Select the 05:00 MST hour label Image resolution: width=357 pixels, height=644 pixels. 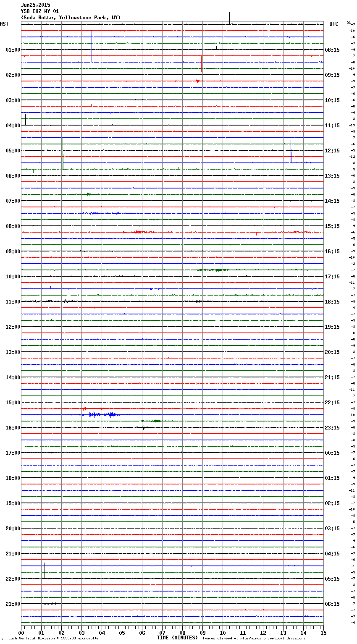pyautogui.click(x=13, y=151)
